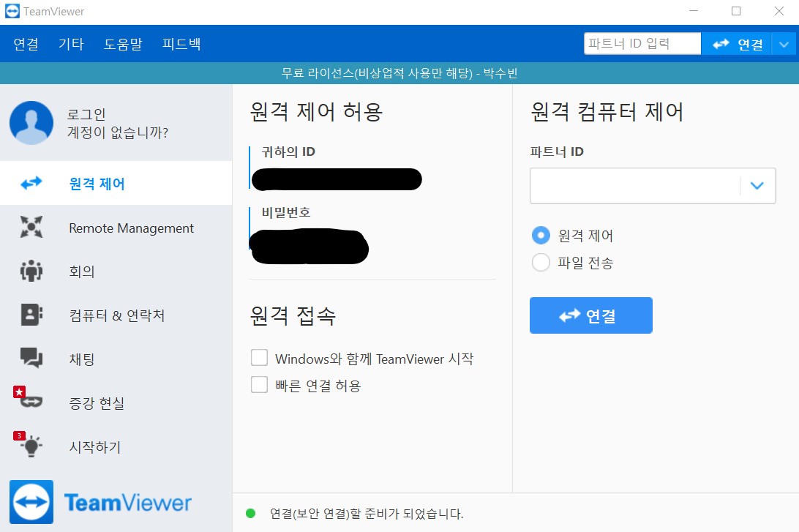The image size is (799, 532).
Task: Click the 원격 제어 arrows icon in sidebar
Action: point(31,183)
